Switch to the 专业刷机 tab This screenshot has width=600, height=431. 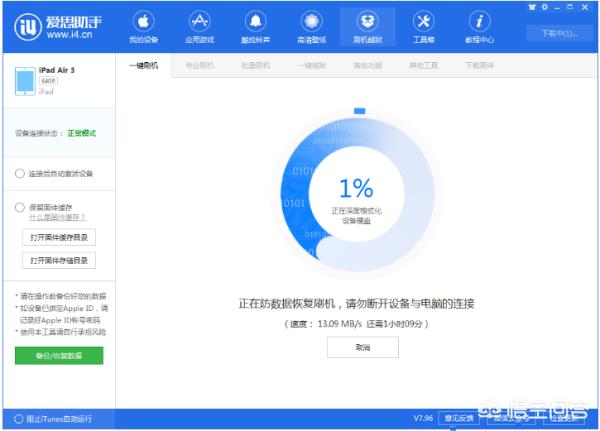[x=199, y=65]
